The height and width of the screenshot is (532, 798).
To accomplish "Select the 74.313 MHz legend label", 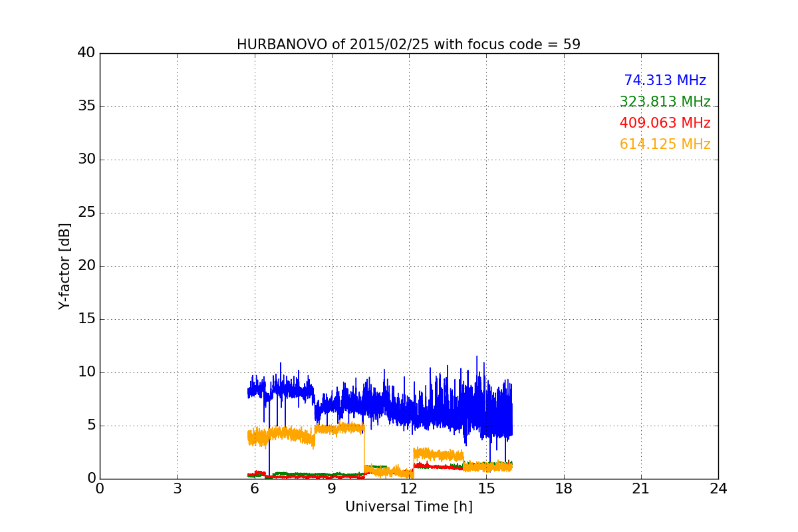I will [665, 80].
